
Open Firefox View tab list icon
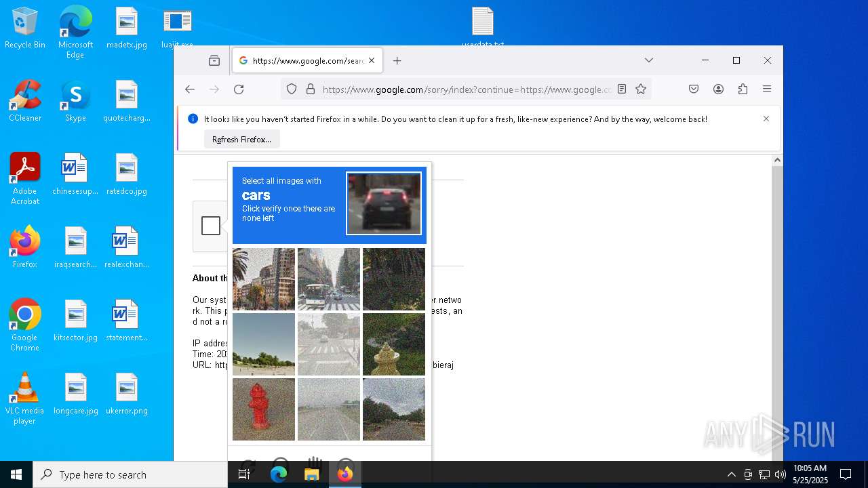point(214,60)
